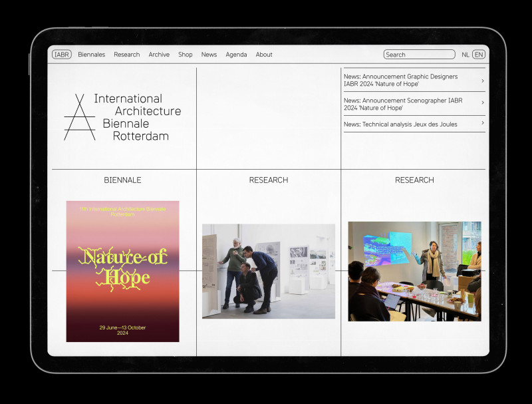Open the Research menu item
532x404 pixels.
pos(126,55)
